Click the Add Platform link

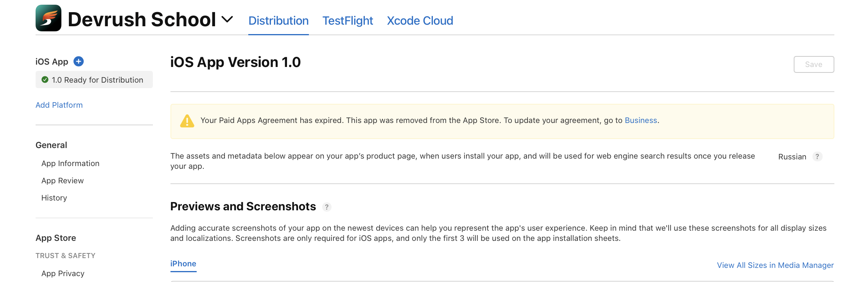tap(59, 105)
